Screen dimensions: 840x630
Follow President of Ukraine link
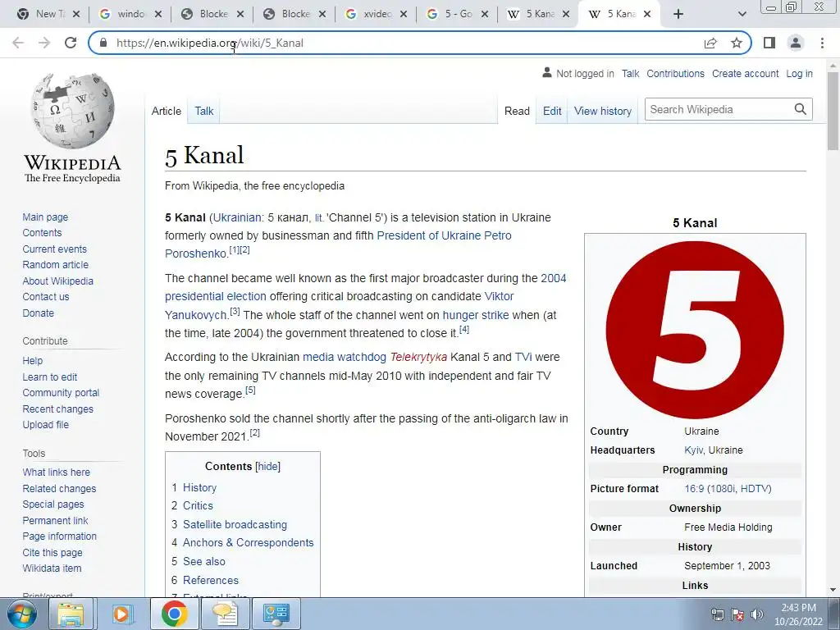(428, 235)
